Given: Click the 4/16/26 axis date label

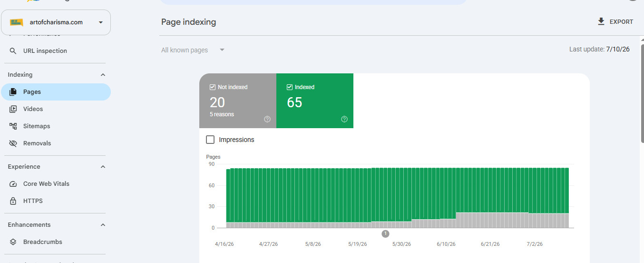Looking at the screenshot, I should coord(224,244).
